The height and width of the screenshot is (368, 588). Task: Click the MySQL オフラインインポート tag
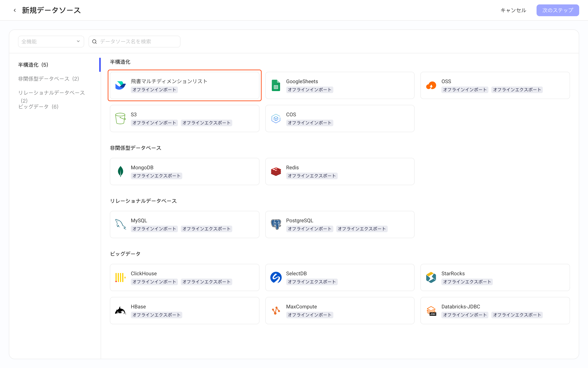[x=154, y=229]
